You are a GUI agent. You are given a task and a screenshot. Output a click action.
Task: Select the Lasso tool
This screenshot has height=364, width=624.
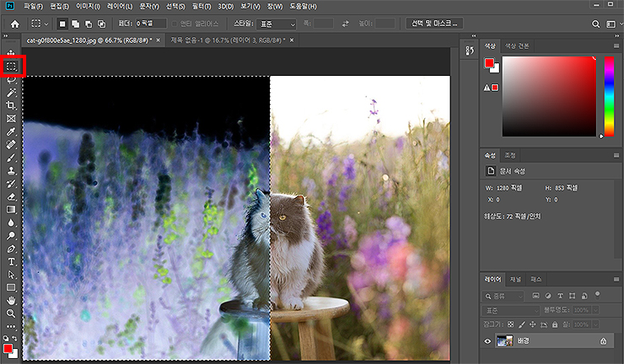(11, 79)
